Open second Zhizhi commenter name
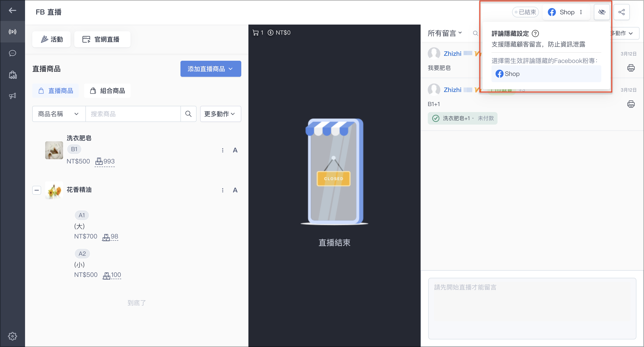Image resolution: width=644 pixels, height=347 pixels. (452, 90)
